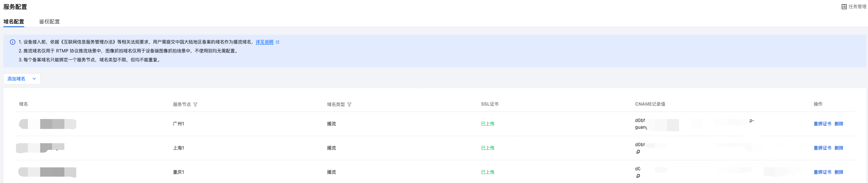
Task: Click the 服务节点 column filter icon
Action: coord(195,105)
